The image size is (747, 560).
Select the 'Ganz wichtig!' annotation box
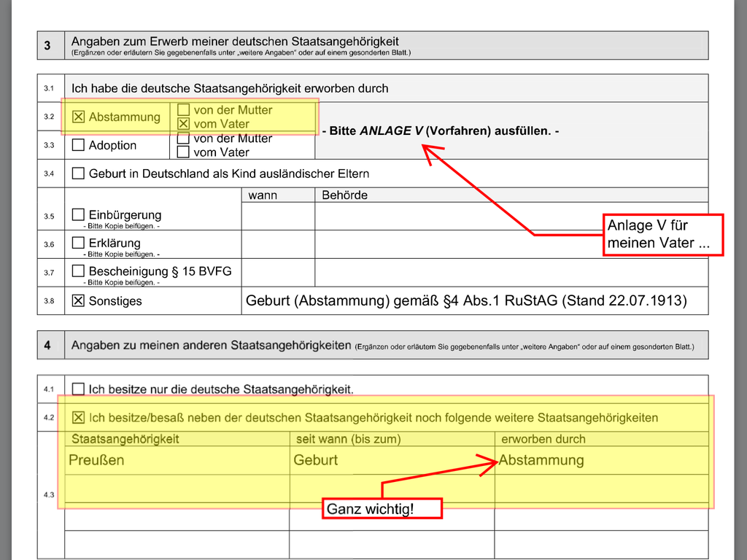382,508
